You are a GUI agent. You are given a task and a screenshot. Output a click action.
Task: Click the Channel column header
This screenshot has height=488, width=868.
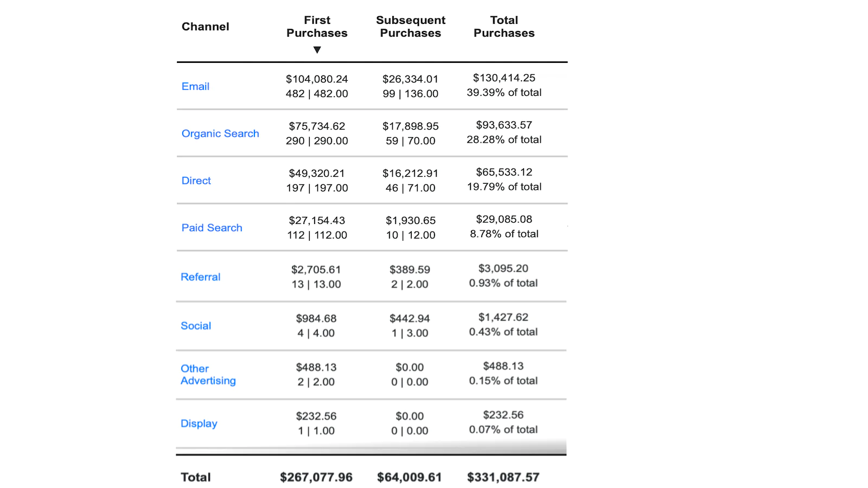point(205,27)
